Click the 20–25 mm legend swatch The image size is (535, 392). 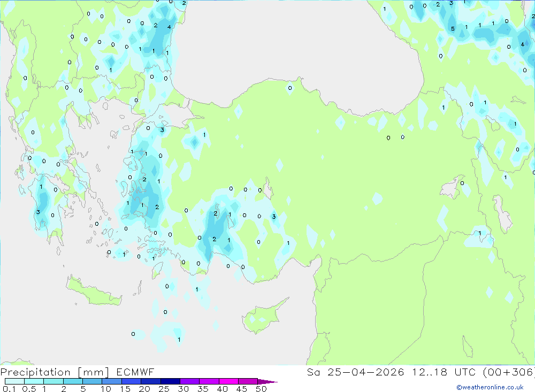click(150, 381)
